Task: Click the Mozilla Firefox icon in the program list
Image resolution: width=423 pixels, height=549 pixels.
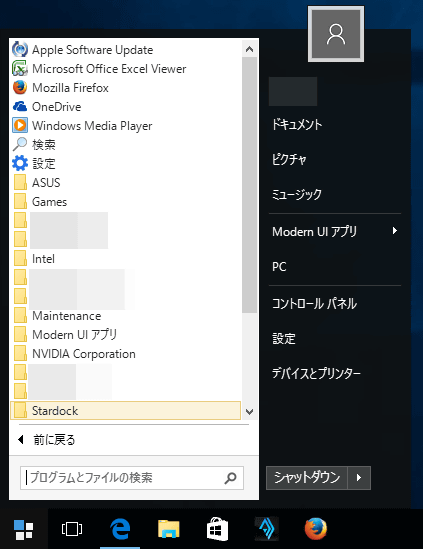Action: (x=20, y=88)
